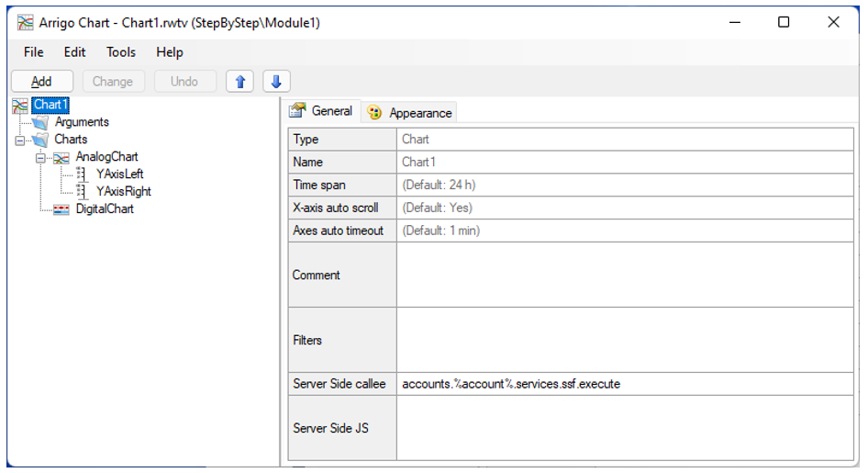
Task: Switch to the Appearance tab
Action: pos(409,112)
